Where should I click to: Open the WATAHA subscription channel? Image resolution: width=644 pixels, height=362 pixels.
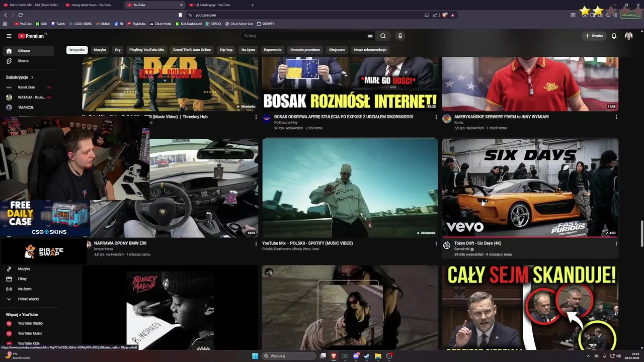pos(28,97)
